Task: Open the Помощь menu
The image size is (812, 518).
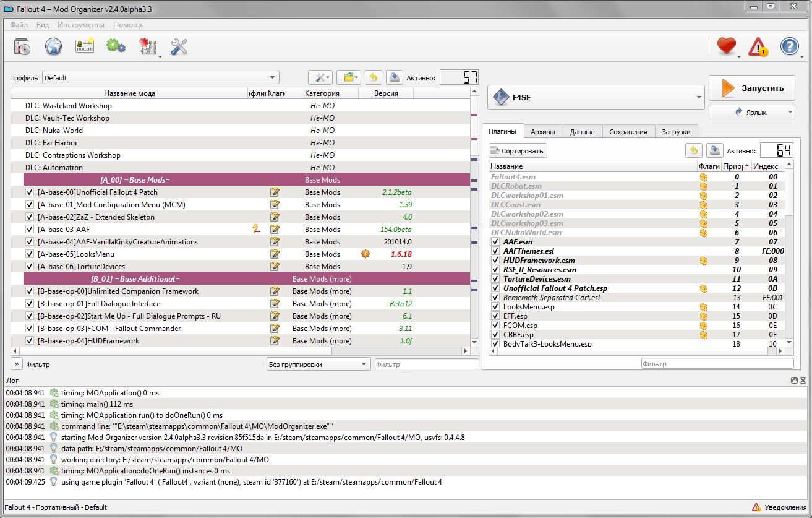Action: tap(128, 25)
